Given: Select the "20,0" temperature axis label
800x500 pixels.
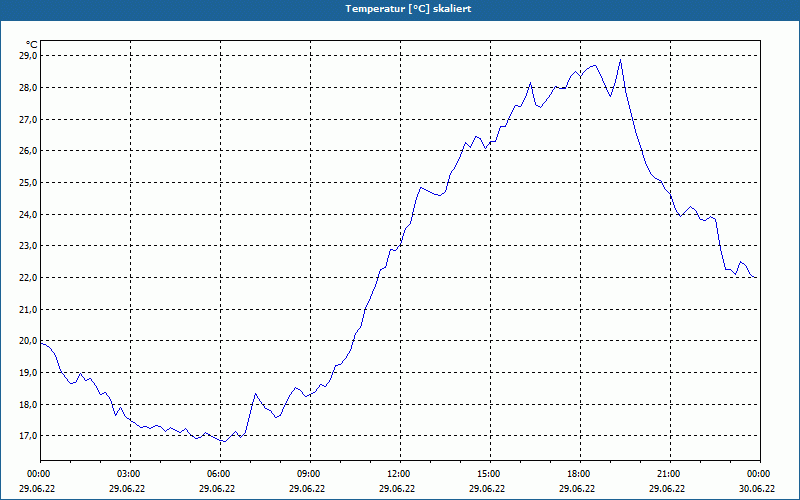Looking at the screenshot, I should click(x=28, y=341).
